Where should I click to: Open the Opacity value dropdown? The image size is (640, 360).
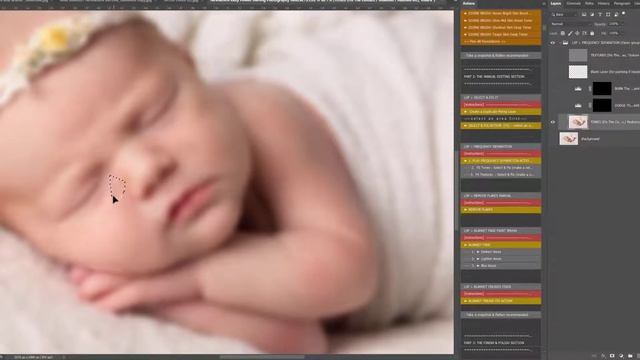(x=622, y=24)
